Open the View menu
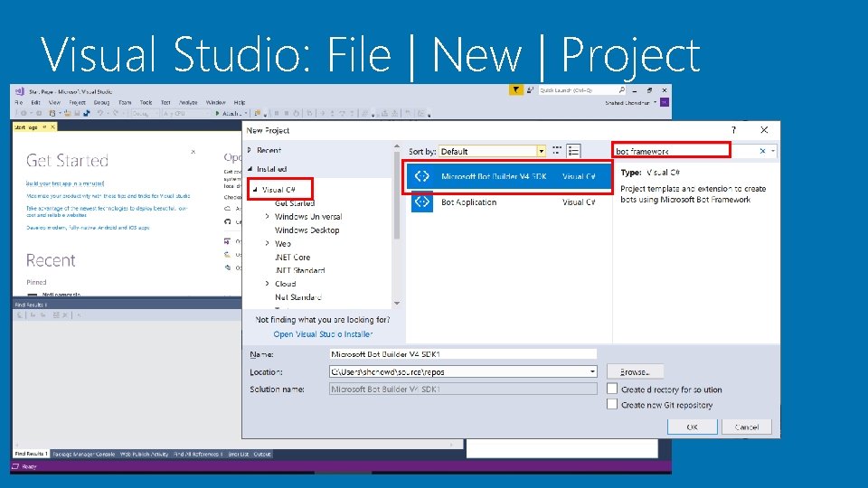Screen dimensions: 868x488 [x=54, y=102]
